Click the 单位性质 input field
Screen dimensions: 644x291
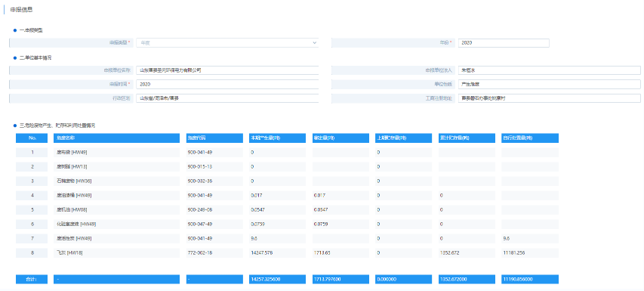(x=550, y=84)
